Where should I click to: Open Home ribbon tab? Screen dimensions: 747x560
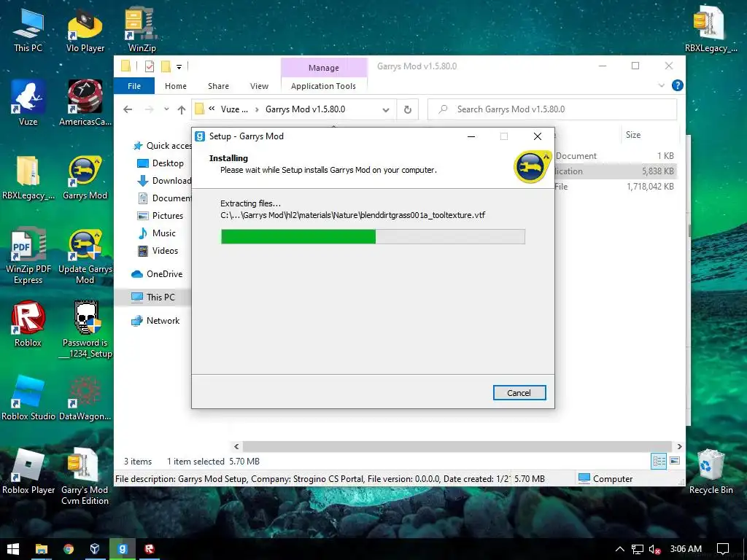[x=175, y=86]
